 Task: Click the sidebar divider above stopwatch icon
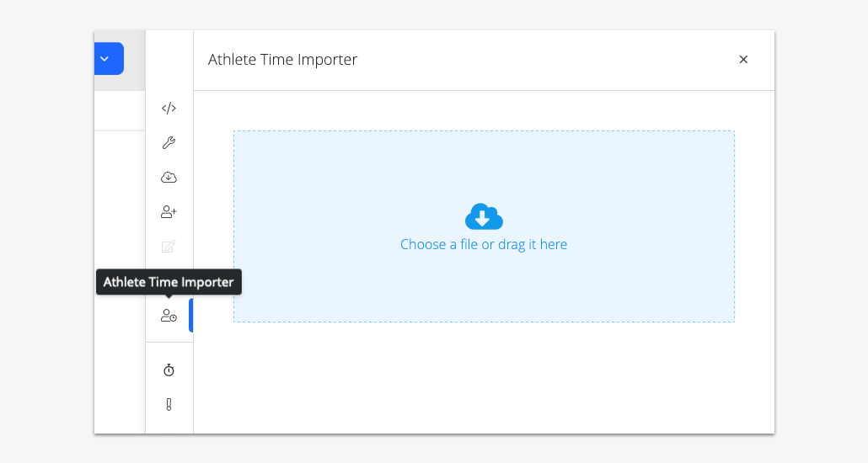click(169, 343)
